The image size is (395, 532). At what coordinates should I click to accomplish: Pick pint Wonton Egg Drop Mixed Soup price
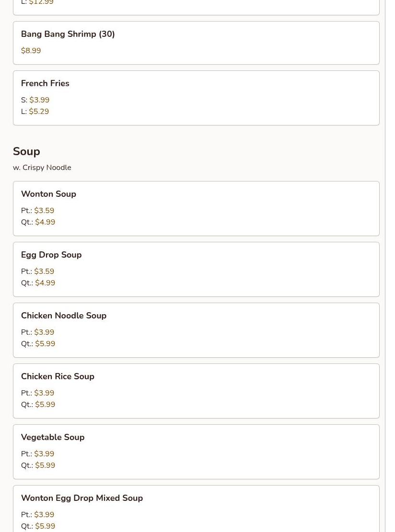point(44,515)
